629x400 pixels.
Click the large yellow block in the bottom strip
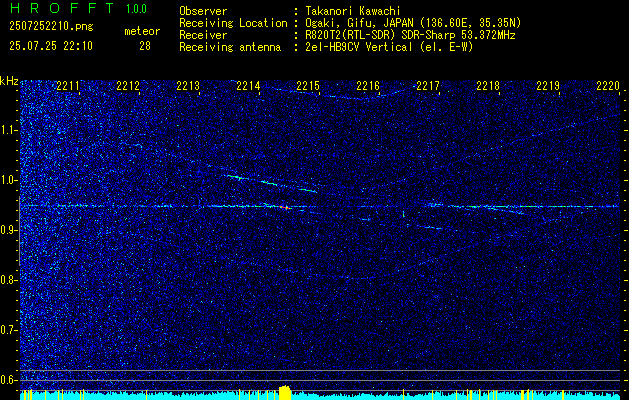point(285,393)
